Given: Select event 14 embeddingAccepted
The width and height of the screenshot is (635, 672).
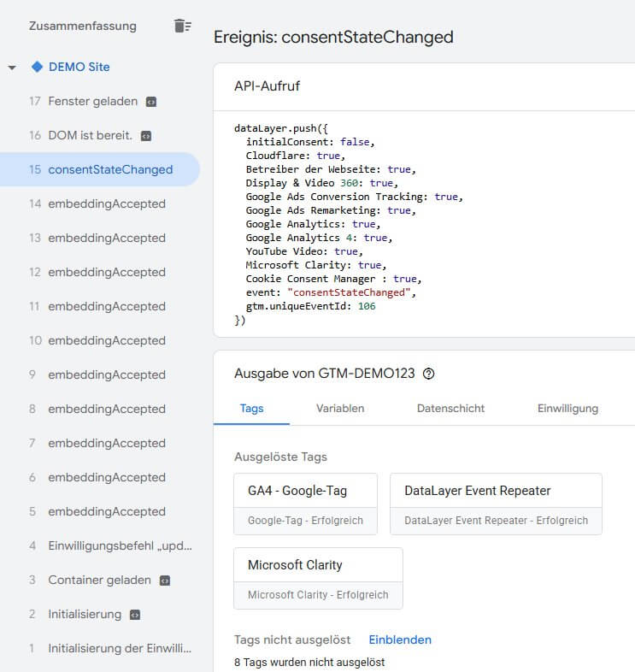Looking at the screenshot, I should coord(100,203).
